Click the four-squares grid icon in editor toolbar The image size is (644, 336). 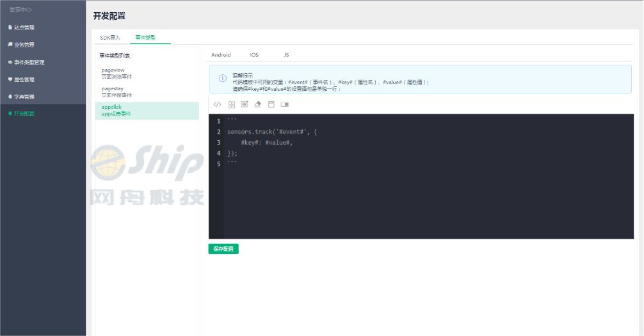(x=232, y=104)
